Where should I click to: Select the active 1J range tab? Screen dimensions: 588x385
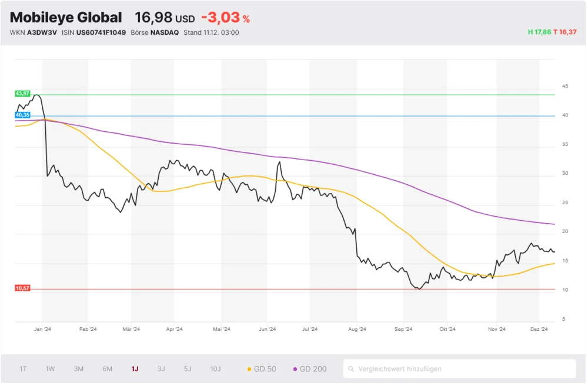[135, 369]
